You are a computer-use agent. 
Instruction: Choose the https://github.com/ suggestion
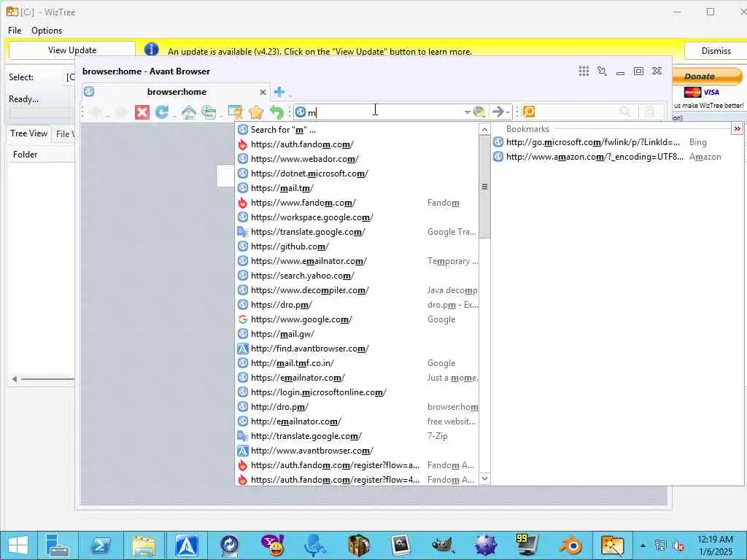(x=357, y=246)
